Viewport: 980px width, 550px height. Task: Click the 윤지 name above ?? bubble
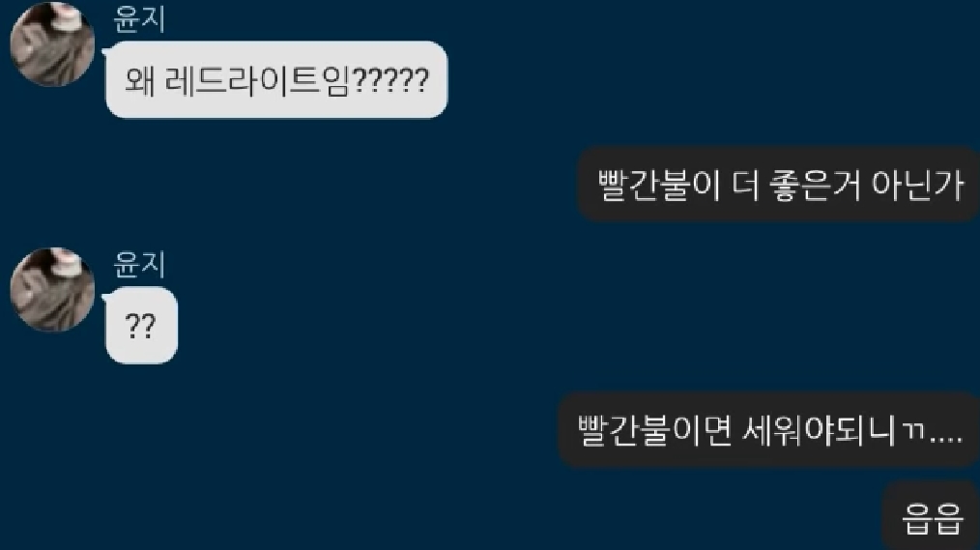[x=139, y=265]
